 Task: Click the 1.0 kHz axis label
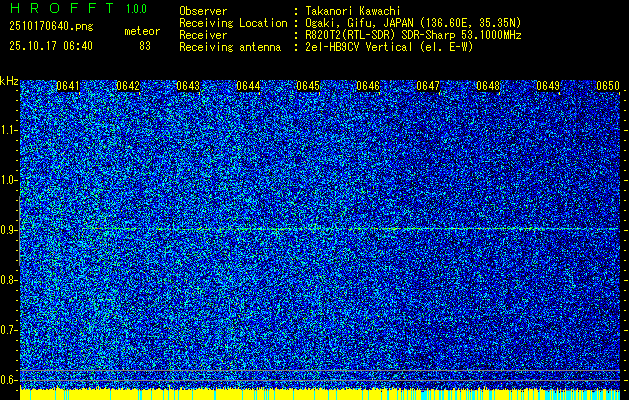[8, 180]
